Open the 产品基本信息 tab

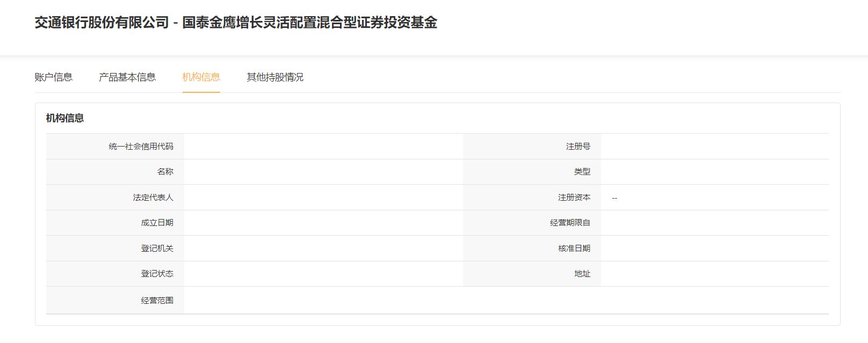click(x=127, y=77)
